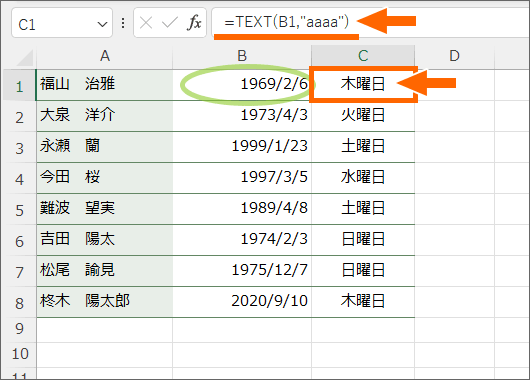The image size is (530, 380).
Task: Click empty cell D1
Action: click(x=454, y=85)
